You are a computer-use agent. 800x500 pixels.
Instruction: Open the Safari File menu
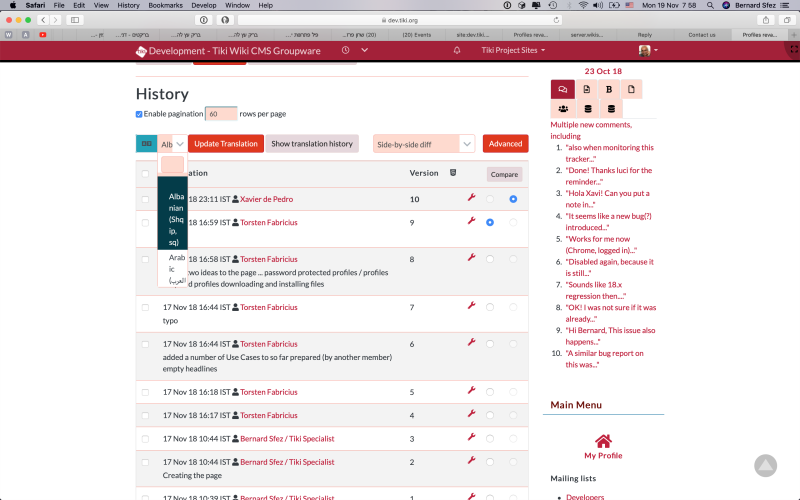pos(59,5)
